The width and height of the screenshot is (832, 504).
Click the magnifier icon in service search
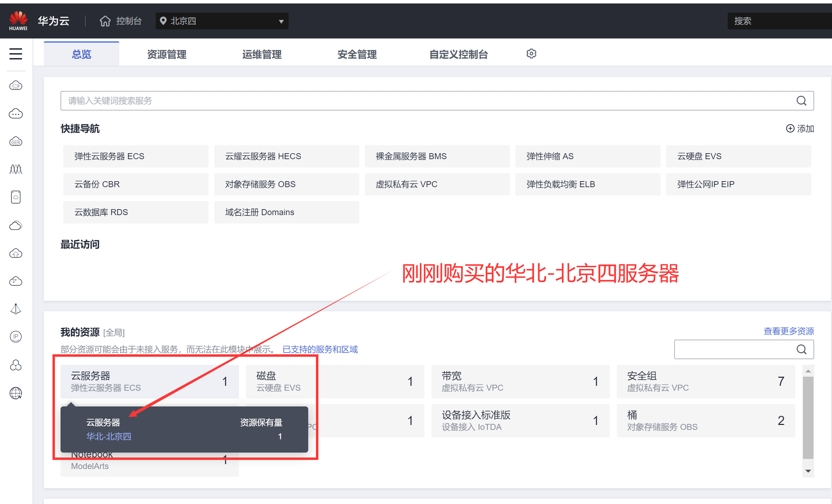coord(801,101)
